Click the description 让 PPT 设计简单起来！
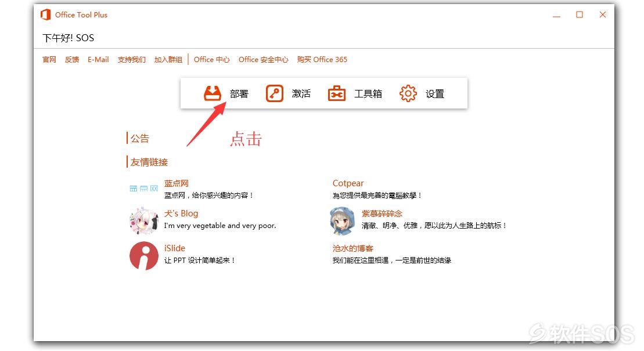The image size is (644, 351). [200, 260]
